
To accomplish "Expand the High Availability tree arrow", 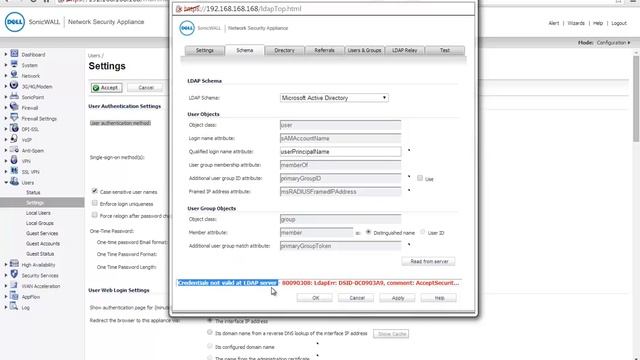I will (6, 264).
